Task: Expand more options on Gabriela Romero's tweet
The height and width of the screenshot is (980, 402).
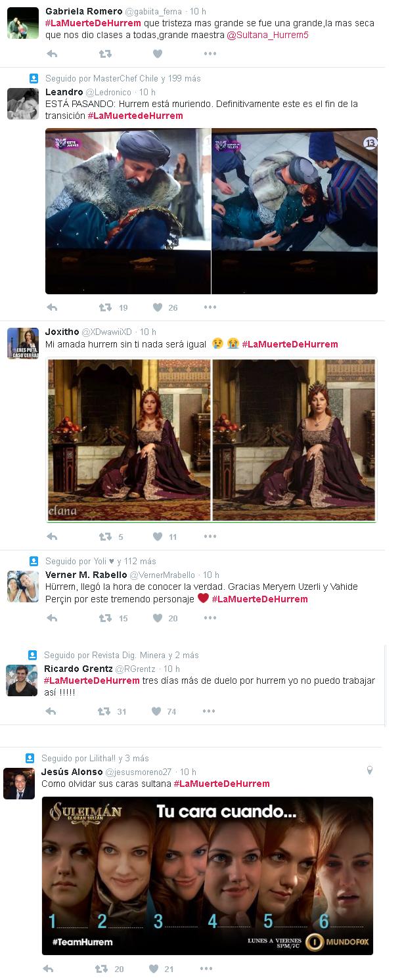Action: (x=210, y=54)
